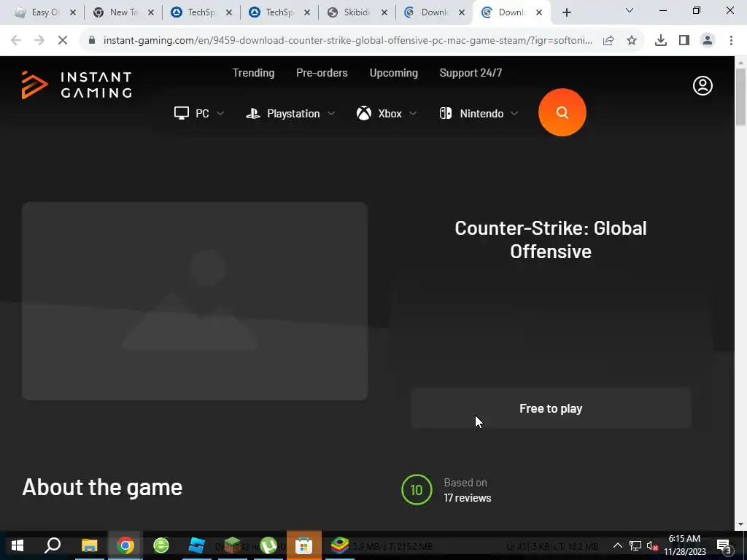Open the Pre-orders page
This screenshot has height=560, width=747.
tap(322, 73)
